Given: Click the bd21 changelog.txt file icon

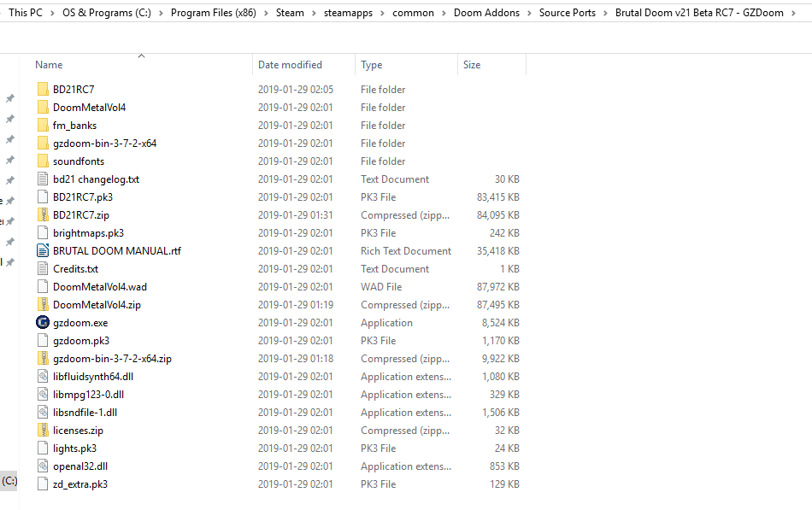Looking at the screenshot, I should tap(43, 179).
